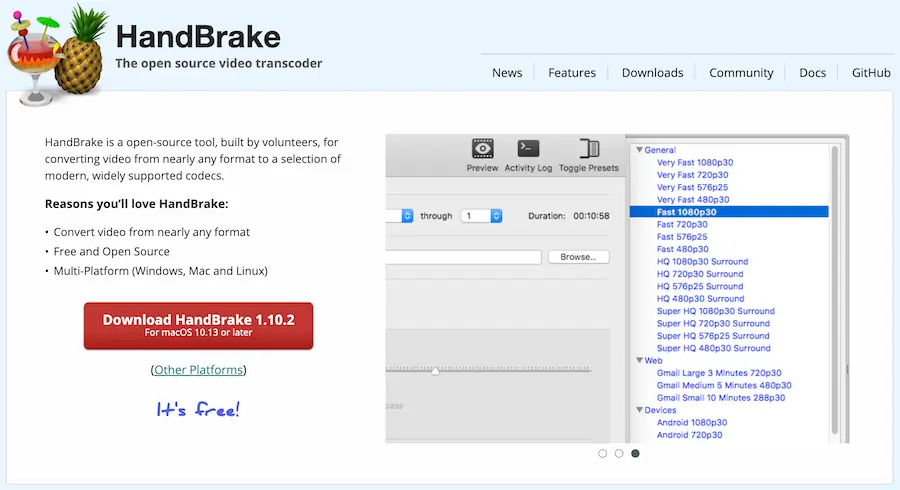Click the destination file path field

click(464, 257)
